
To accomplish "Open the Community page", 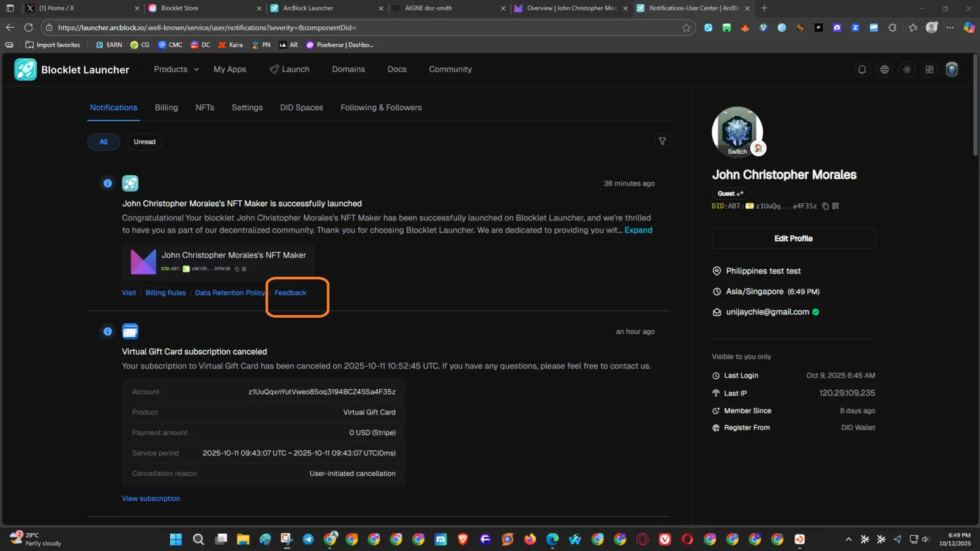I will 450,70.
